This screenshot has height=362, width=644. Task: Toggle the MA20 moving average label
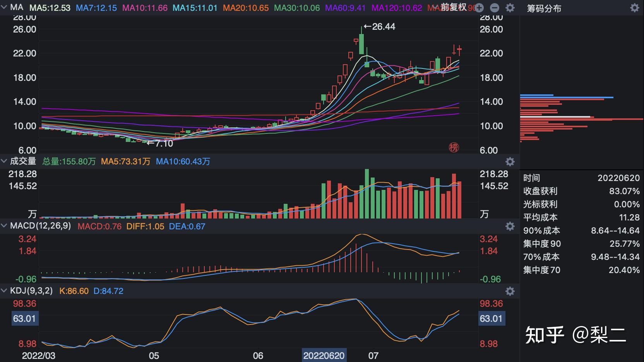pos(246,8)
